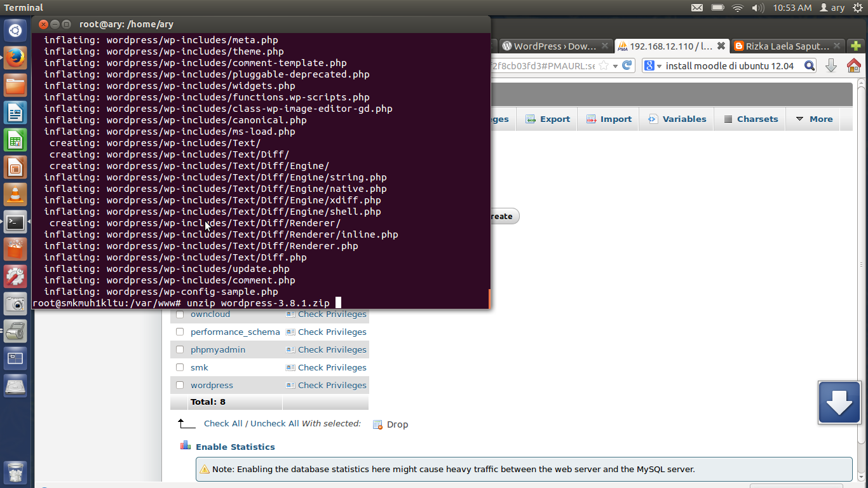Check the wordpress database checkbox

point(180,385)
